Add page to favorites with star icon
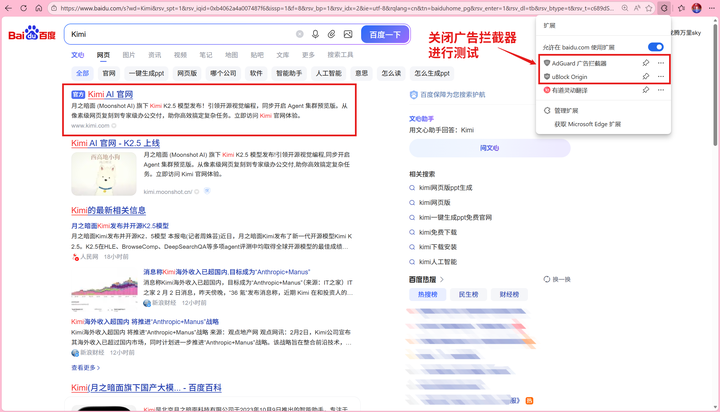Viewport: 720px width, 412px height. click(649, 8)
